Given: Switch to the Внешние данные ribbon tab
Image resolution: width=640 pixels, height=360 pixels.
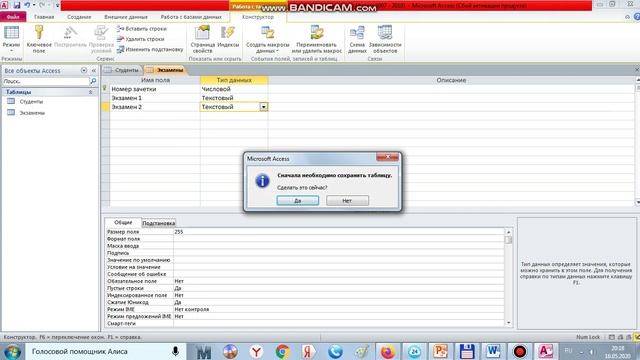Looking at the screenshot, I should coord(126,17).
